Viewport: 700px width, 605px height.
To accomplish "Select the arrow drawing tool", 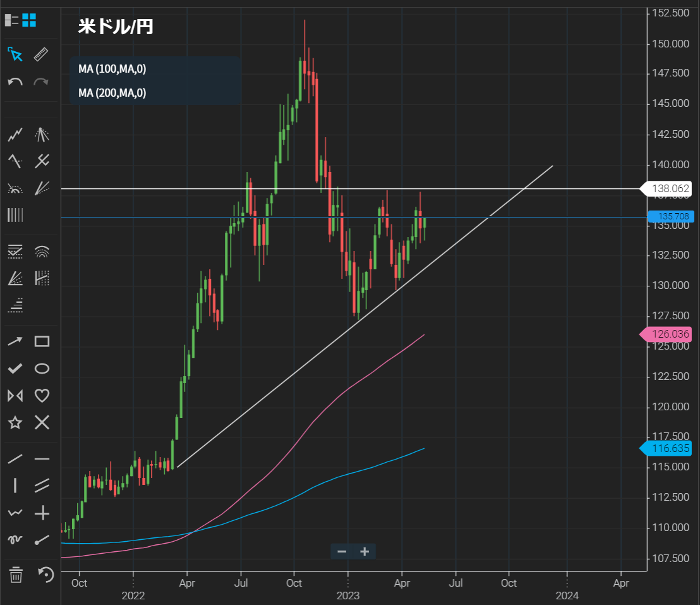I will pyautogui.click(x=15, y=341).
